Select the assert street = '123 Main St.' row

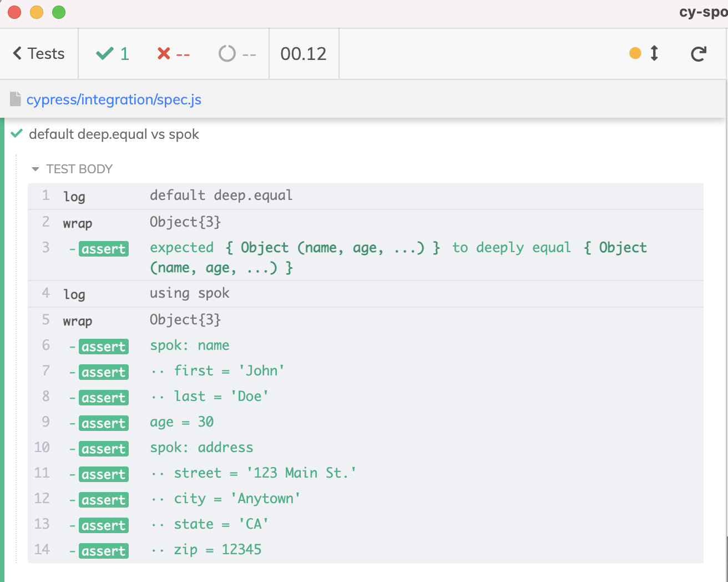[x=366, y=474]
